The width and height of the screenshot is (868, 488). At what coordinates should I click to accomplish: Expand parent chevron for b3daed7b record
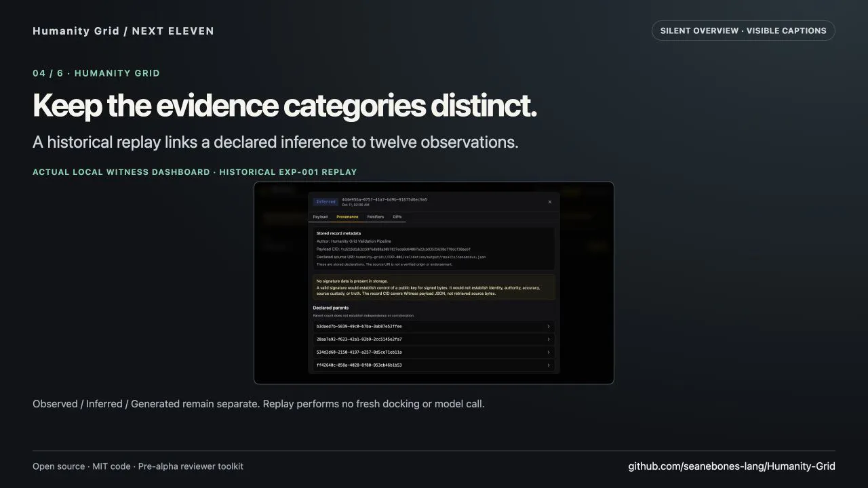(549, 326)
